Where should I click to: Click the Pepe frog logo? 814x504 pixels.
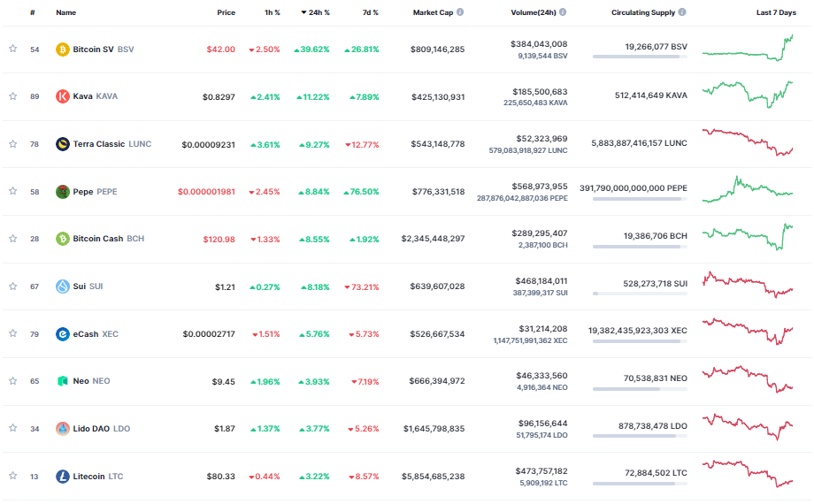coord(62,192)
